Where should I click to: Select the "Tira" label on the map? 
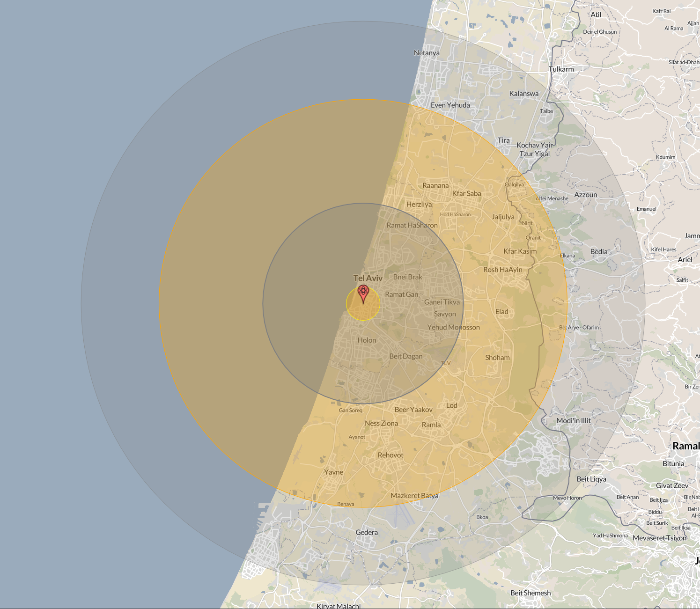[504, 140]
